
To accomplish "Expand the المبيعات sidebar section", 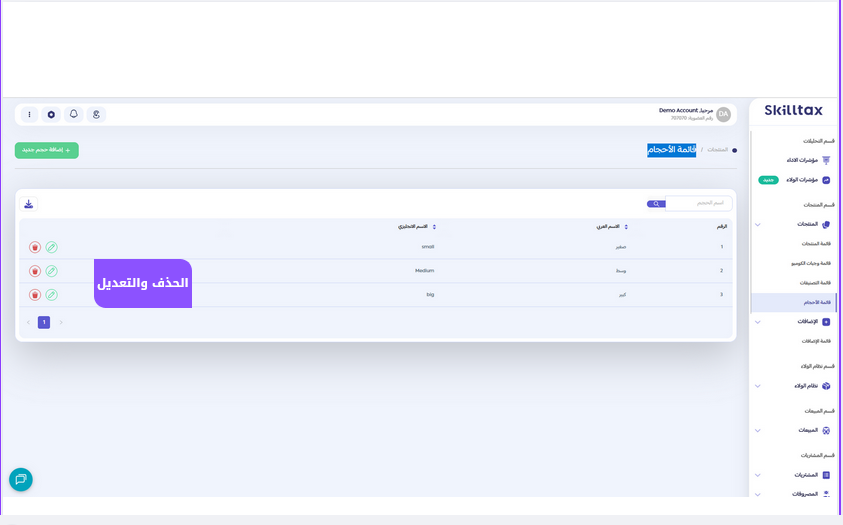I will pos(757,430).
